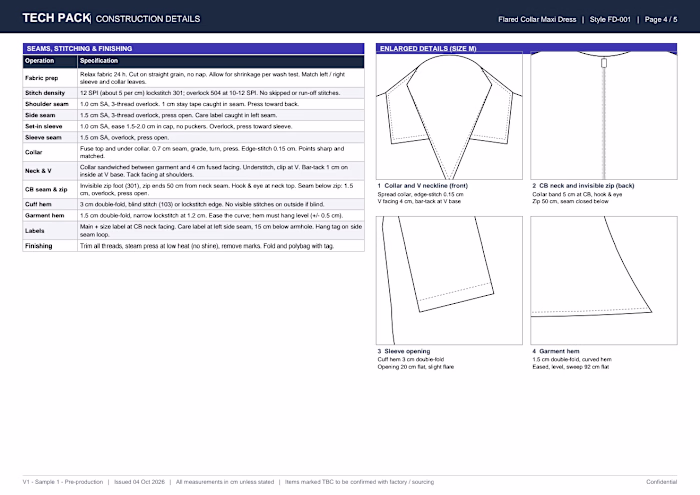The height and width of the screenshot is (495, 700).
Task: Click the Zip 50 cm, seam closed below note
Action: [570, 201]
